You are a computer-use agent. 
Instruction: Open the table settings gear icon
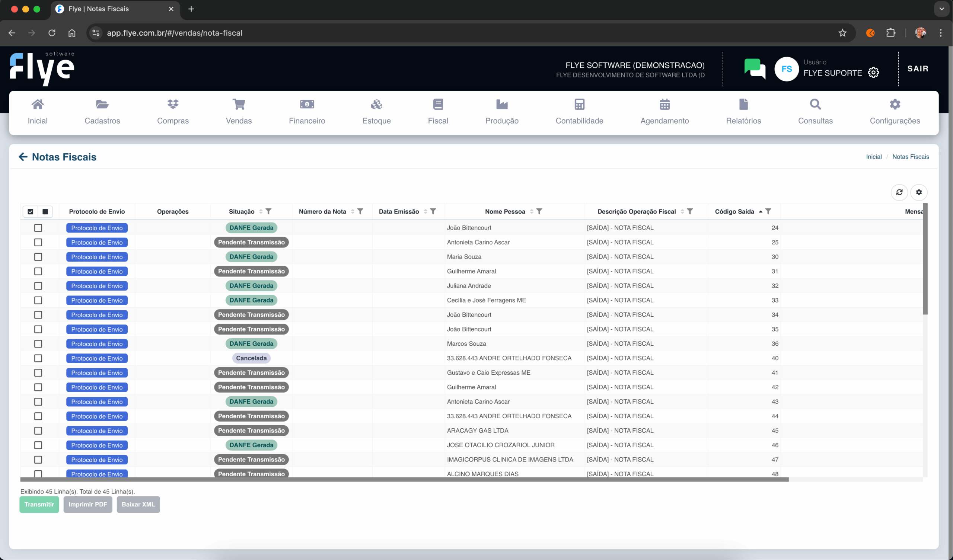[x=919, y=192]
